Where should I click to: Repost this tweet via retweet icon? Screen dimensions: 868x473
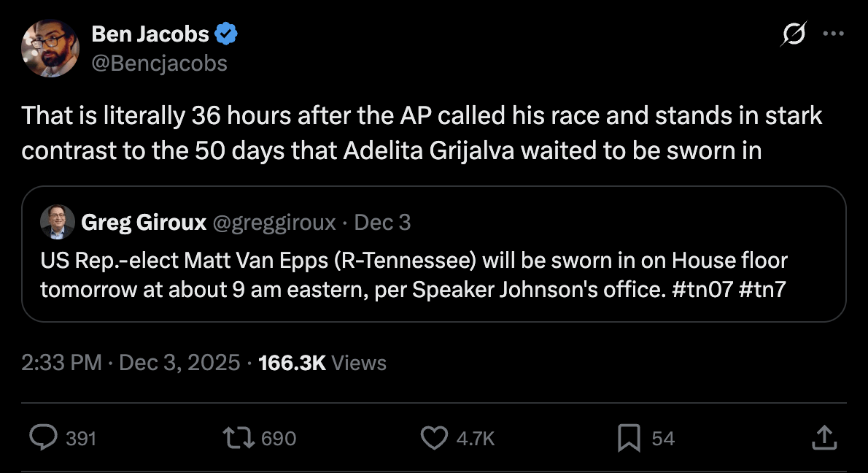click(240, 437)
